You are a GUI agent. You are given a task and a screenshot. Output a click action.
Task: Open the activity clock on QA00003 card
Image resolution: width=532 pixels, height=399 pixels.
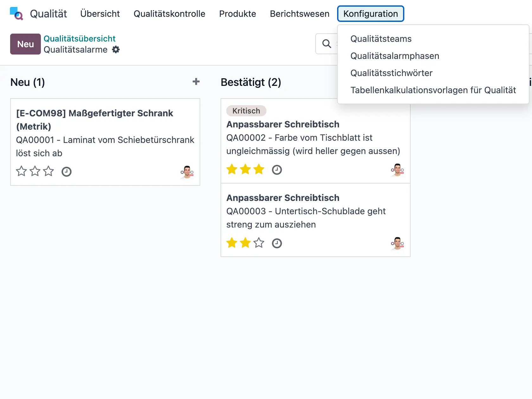point(276,243)
